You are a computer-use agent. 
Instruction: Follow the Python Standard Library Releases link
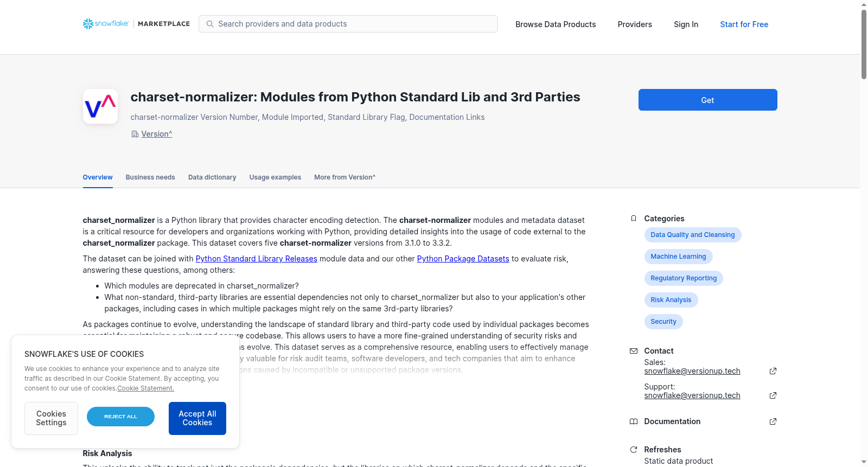[257, 259]
